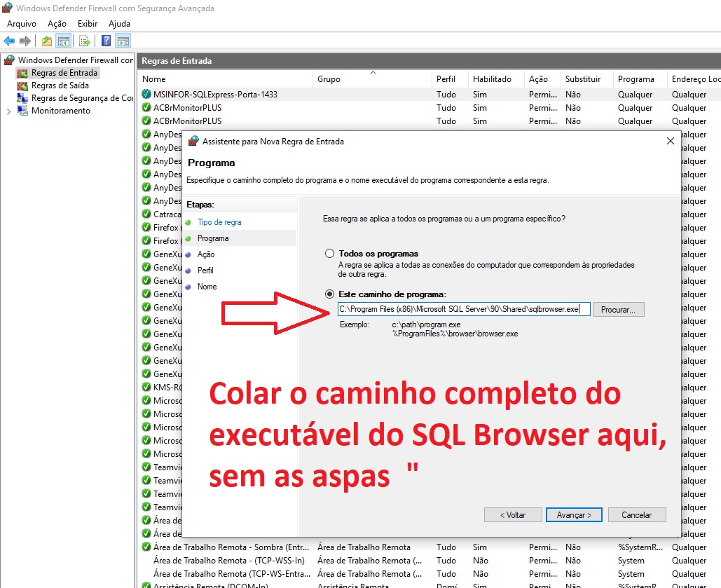This screenshot has width=721, height=588.
Task: Select the Área de Trabalho Remota (TCP-WS-Entra... rule
Action: pyautogui.click(x=232, y=574)
